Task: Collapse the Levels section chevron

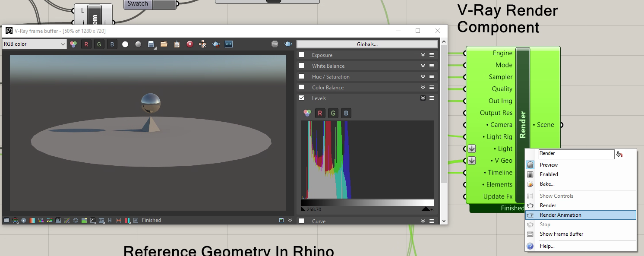Action: 423,98
